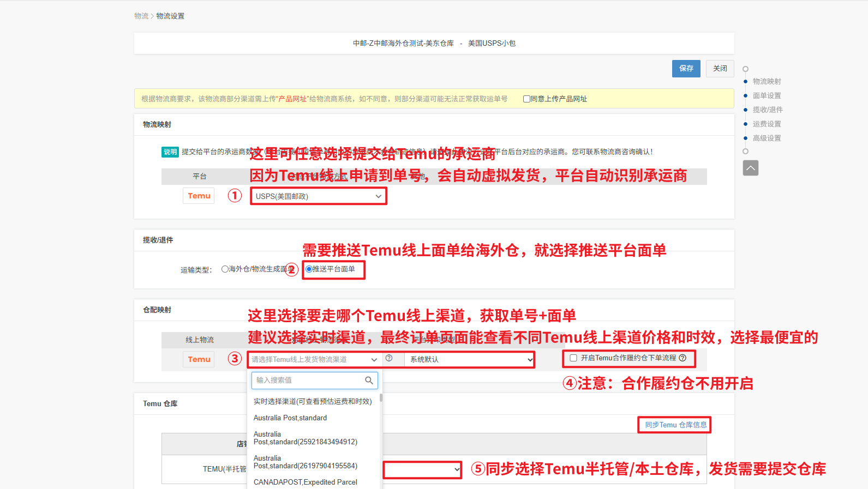Select the 推送平台面单 radio option
868x489 pixels.
pos(309,269)
